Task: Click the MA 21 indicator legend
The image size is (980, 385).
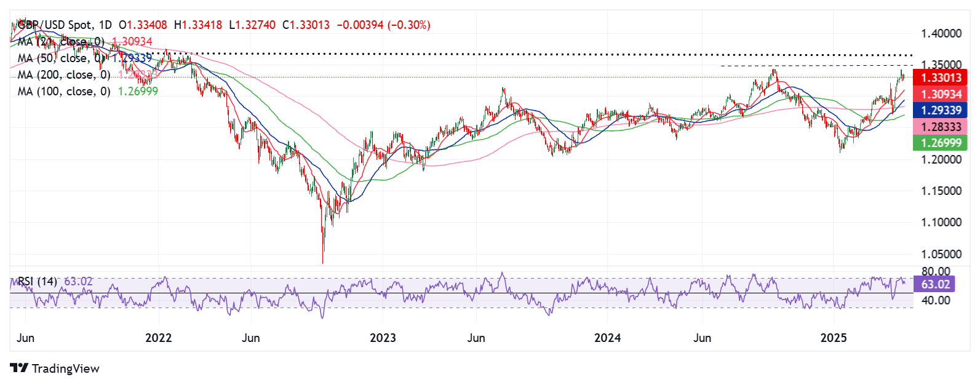Action: click(85, 42)
